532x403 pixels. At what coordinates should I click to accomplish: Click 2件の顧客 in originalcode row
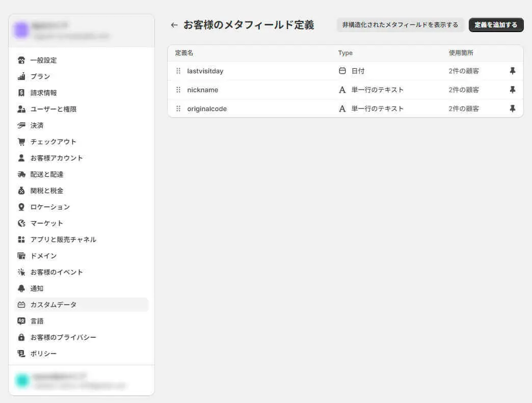(x=464, y=109)
